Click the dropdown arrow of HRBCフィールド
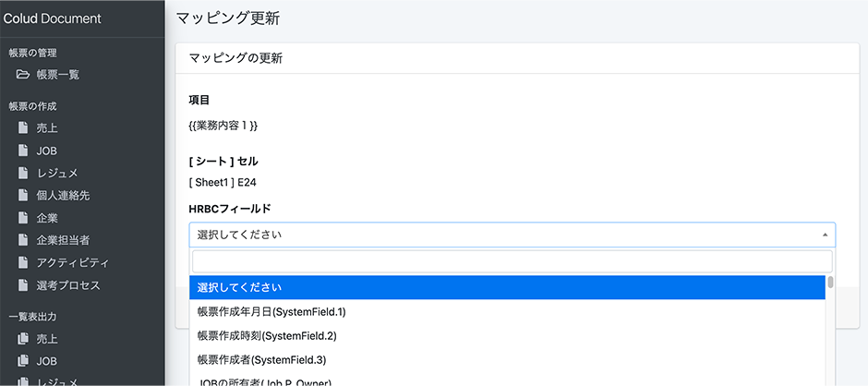This screenshot has height=386, width=868. pos(825,235)
